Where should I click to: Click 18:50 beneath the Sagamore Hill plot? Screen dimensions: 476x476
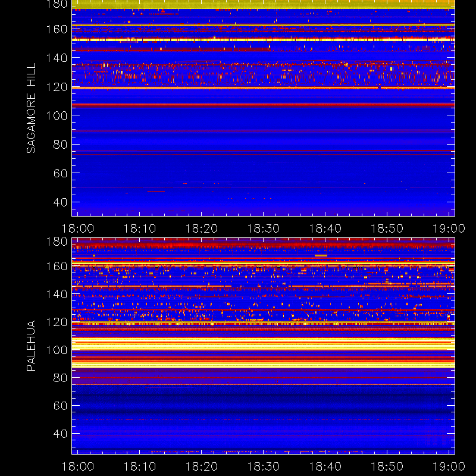click(x=387, y=228)
